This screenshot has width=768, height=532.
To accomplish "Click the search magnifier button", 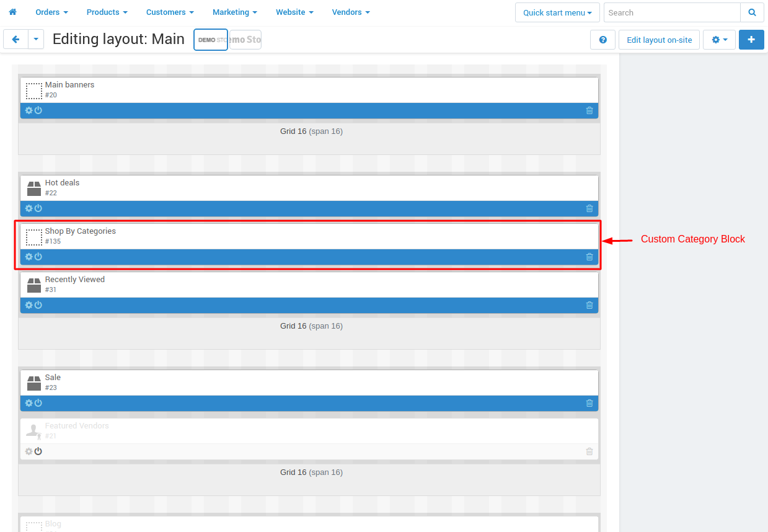I will [x=752, y=12].
